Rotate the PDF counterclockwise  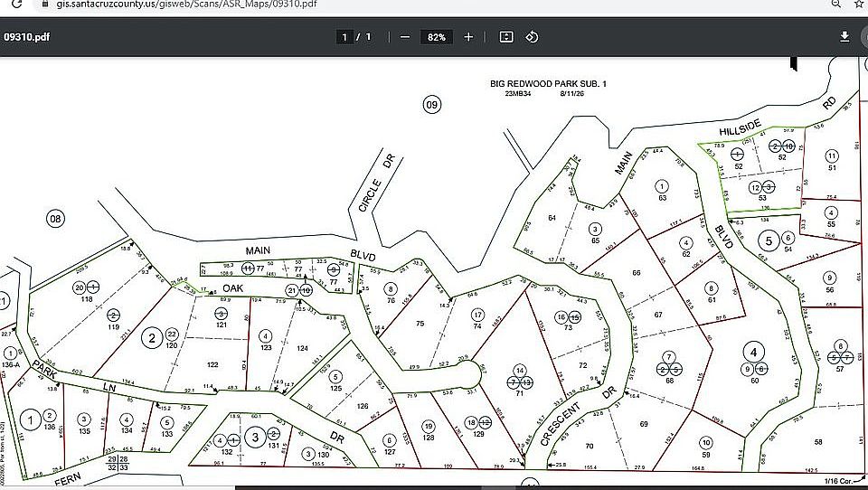pos(532,37)
